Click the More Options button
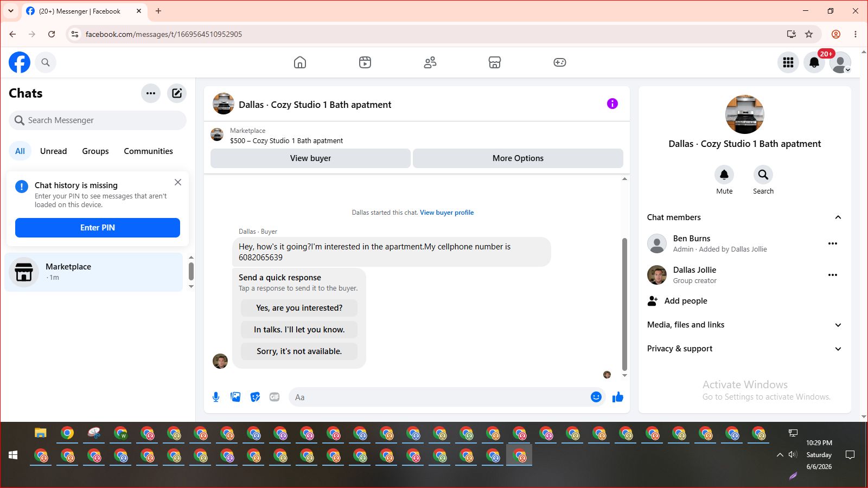This screenshot has height=488, width=868. pos(518,158)
